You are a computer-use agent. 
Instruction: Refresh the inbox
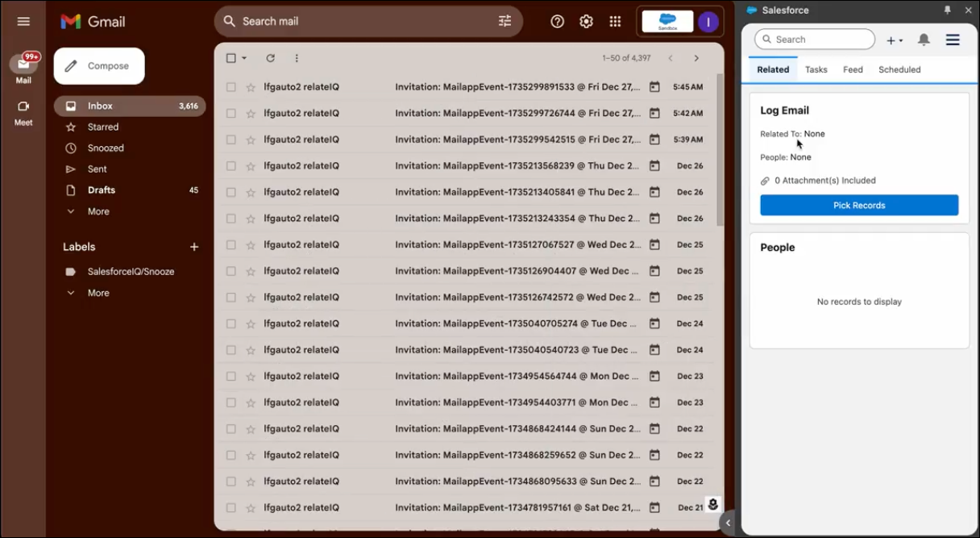point(270,58)
